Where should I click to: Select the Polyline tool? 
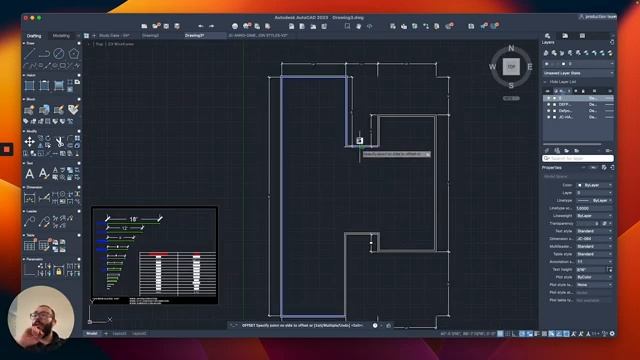pos(44,53)
